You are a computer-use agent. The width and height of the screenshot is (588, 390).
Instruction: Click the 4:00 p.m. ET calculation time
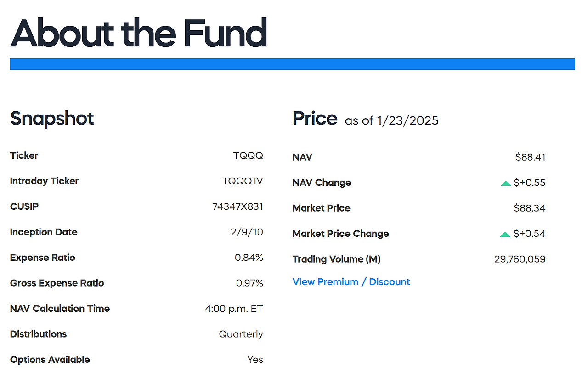[x=234, y=309]
